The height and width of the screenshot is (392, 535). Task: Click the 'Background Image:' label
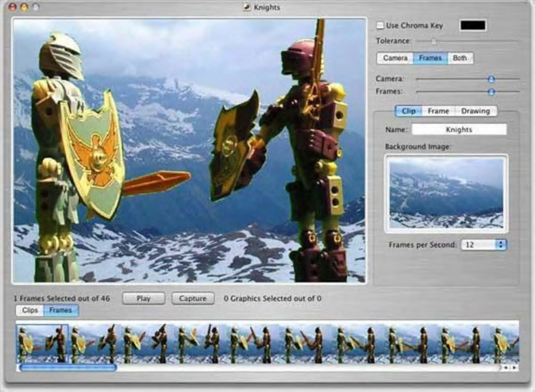pos(418,147)
